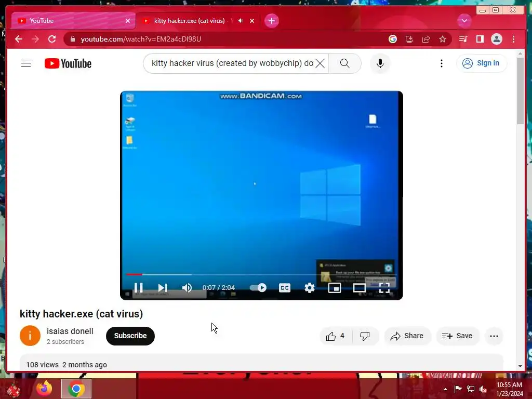
Task: Click the install app icon in address bar
Action: click(x=409, y=39)
